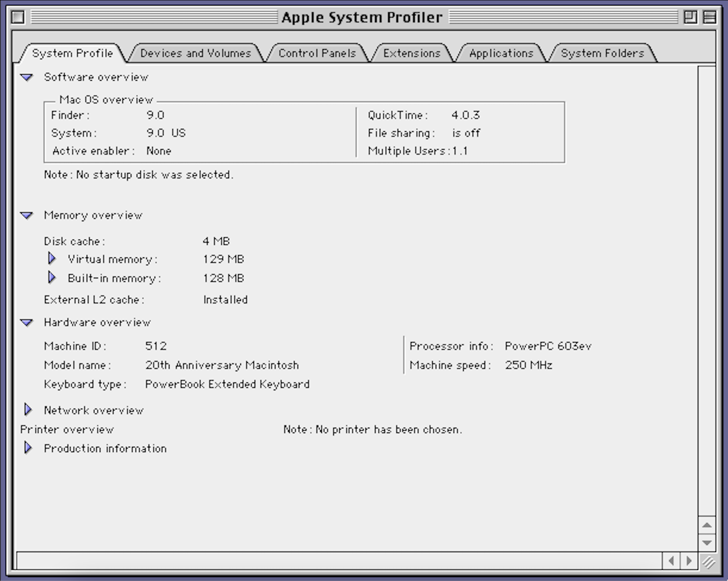Screen dimensions: 728x581
Task: Collapse the Hardware overview section
Action: tap(26, 322)
